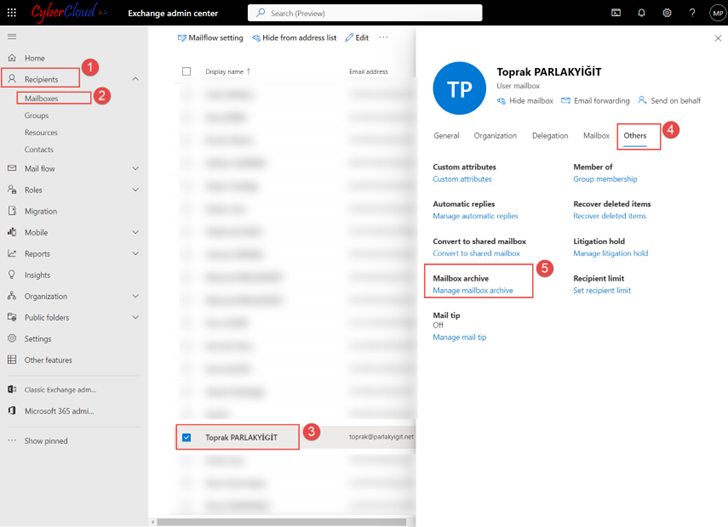Click the Hide mailbox icon
Image resolution: width=728 pixels, height=527 pixels.
[x=501, y=101]
